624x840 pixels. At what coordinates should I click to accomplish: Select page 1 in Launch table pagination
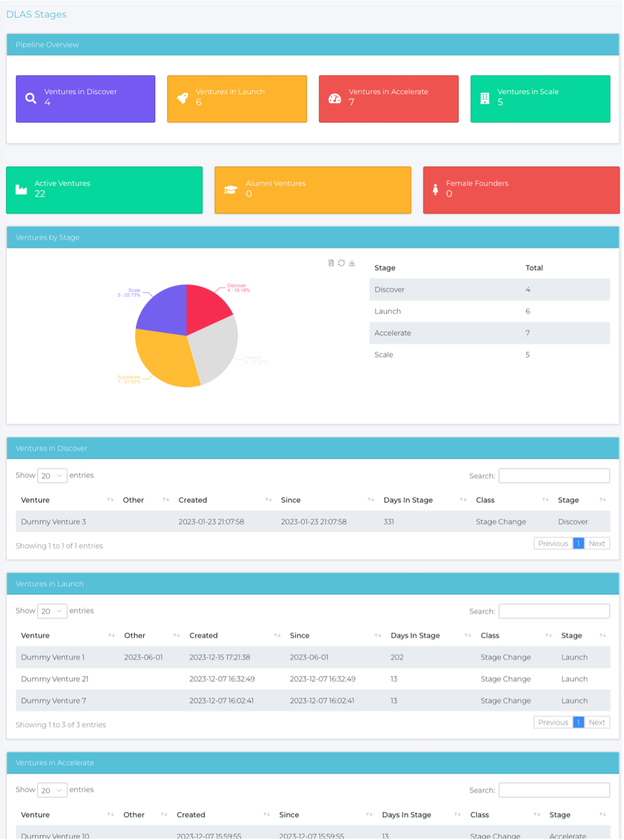pos(578,722)
